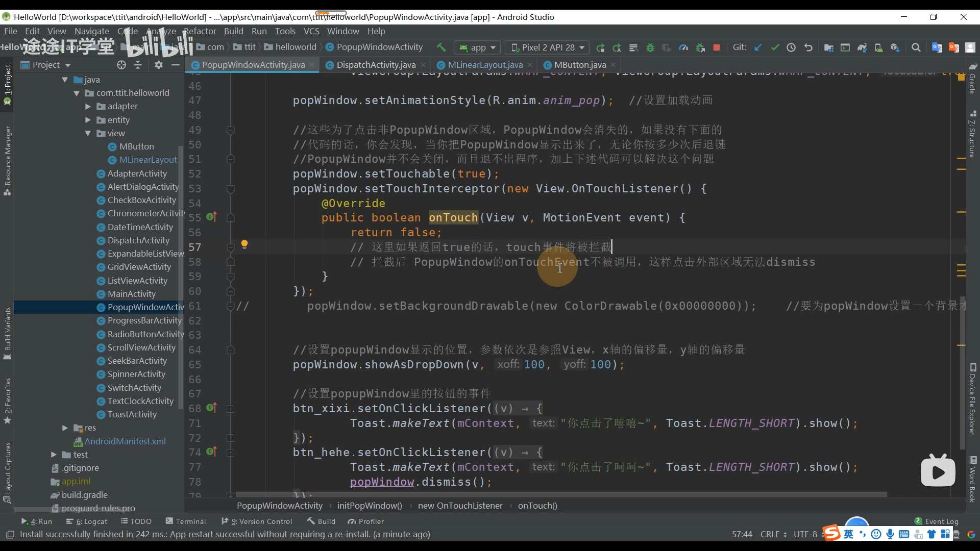The image size is (980, 551).
Task: Select AndroidManifest.xml in project tree
Action: point(125,441)
